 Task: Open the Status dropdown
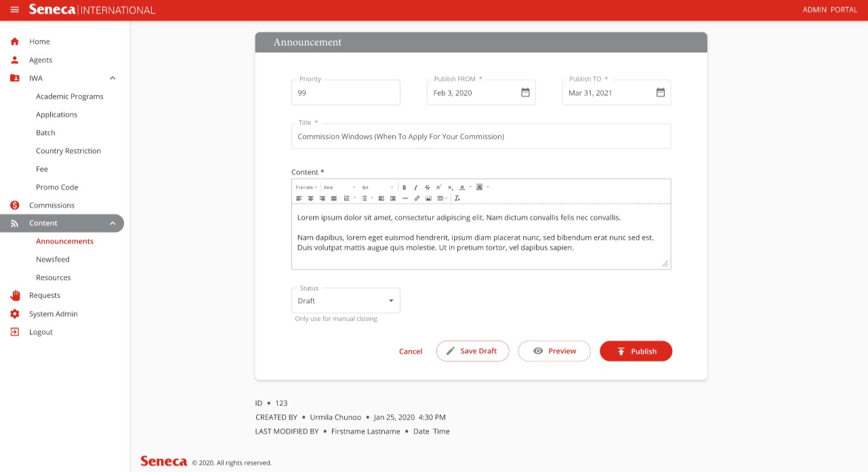pos(346,300)
